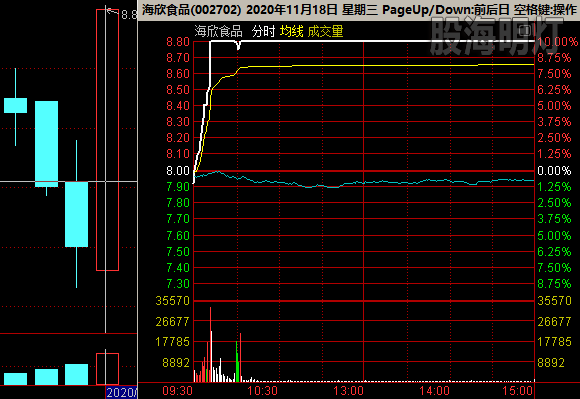Click the right 17785 volume axis label
The width and height of the screenshot is (580, 399).
[x=554, y=342]
